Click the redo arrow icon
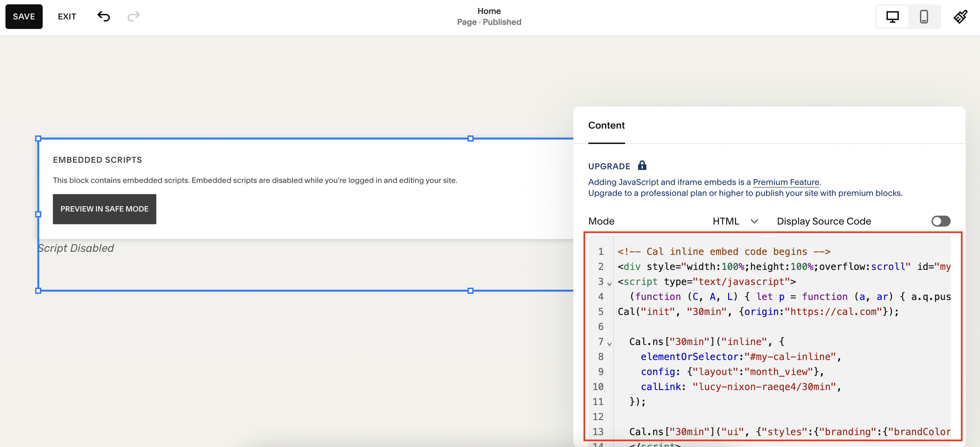The image size is (980, 447). [134, 16]
